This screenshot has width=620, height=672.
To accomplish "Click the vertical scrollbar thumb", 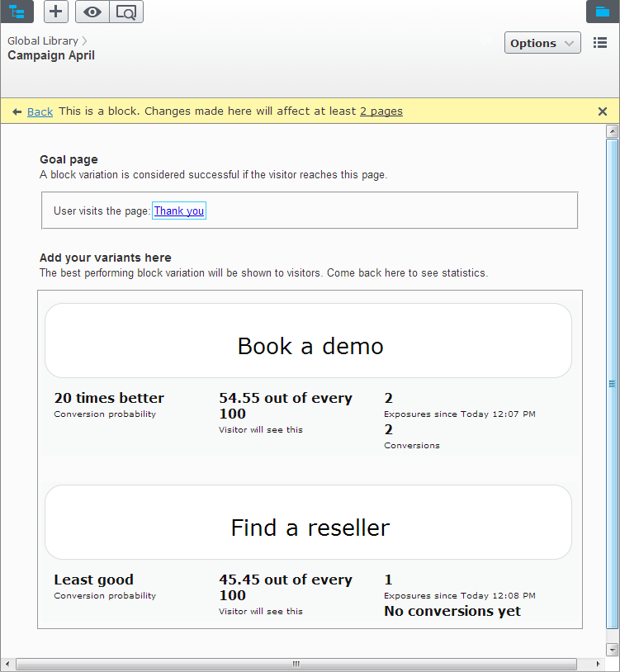I will (x=613, y=384).
